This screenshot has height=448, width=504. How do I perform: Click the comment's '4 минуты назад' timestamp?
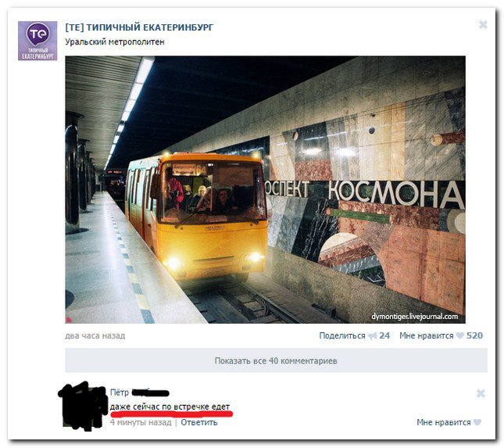click(141, 422)
